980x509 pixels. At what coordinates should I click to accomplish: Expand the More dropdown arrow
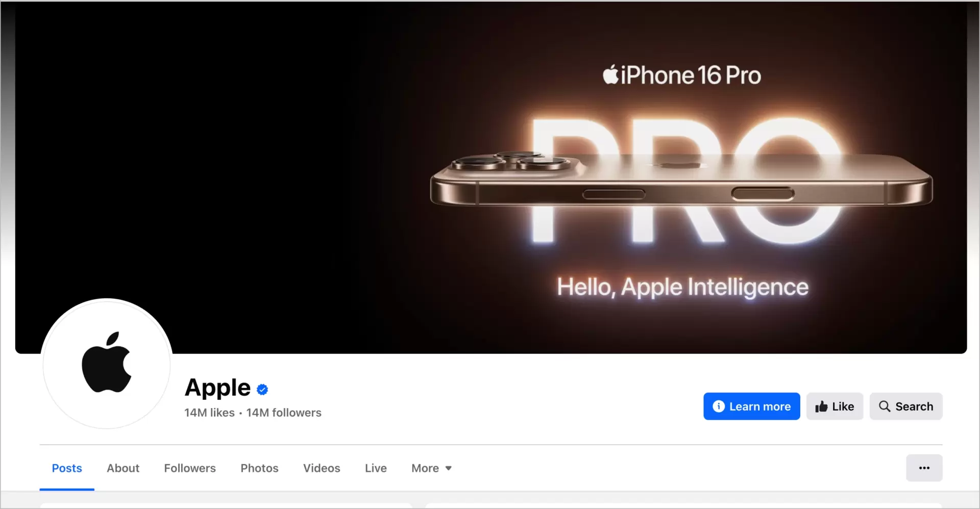coord(448,468)
